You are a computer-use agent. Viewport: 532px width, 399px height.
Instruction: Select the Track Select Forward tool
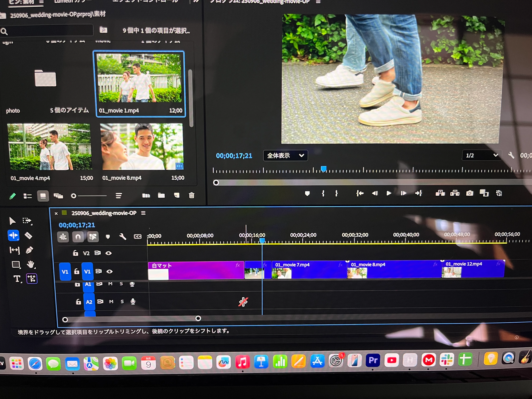click(27, 221)
